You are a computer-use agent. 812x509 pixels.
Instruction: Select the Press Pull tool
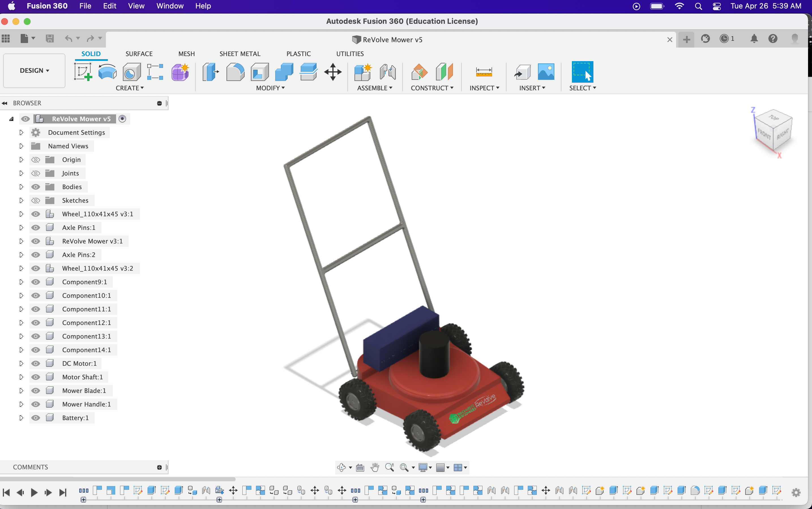(210, 72)
